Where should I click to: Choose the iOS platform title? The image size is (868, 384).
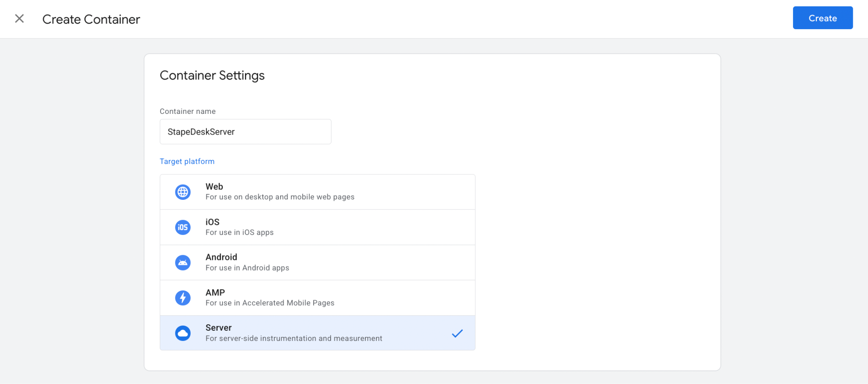(x=212, y=222)
